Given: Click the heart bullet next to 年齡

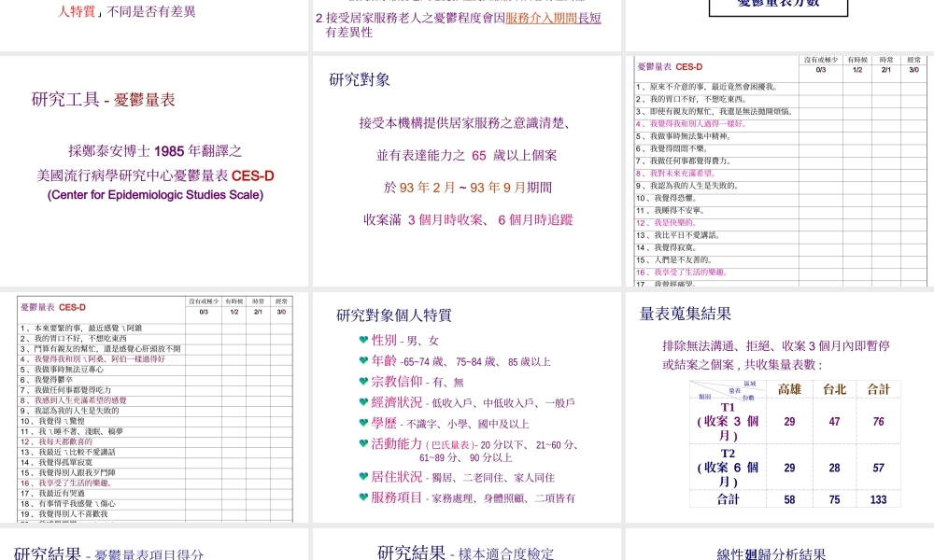Looking at the screenshot, I should pyautogui.click(x=363, y=361).
